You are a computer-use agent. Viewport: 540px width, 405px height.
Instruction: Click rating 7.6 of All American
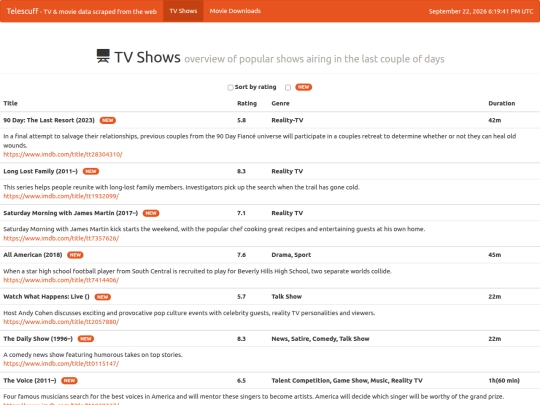241,255
